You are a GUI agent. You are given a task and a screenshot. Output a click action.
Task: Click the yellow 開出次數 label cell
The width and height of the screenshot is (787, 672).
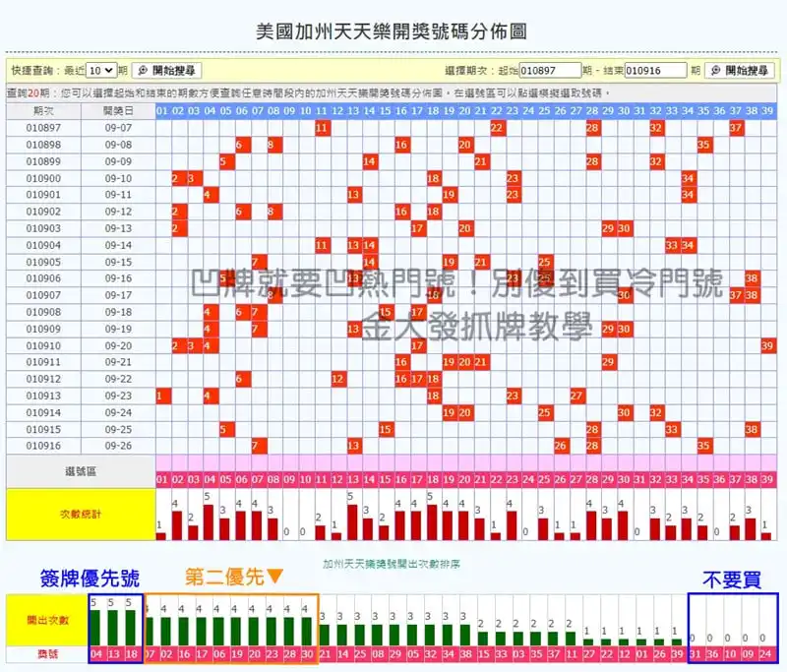(46, 621)
